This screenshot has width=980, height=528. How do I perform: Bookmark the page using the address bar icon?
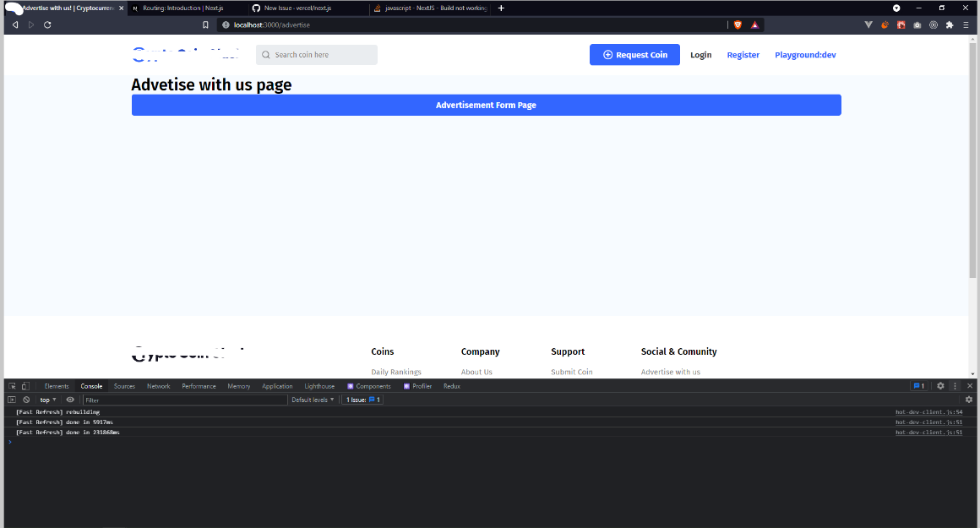tap(204, 24)
